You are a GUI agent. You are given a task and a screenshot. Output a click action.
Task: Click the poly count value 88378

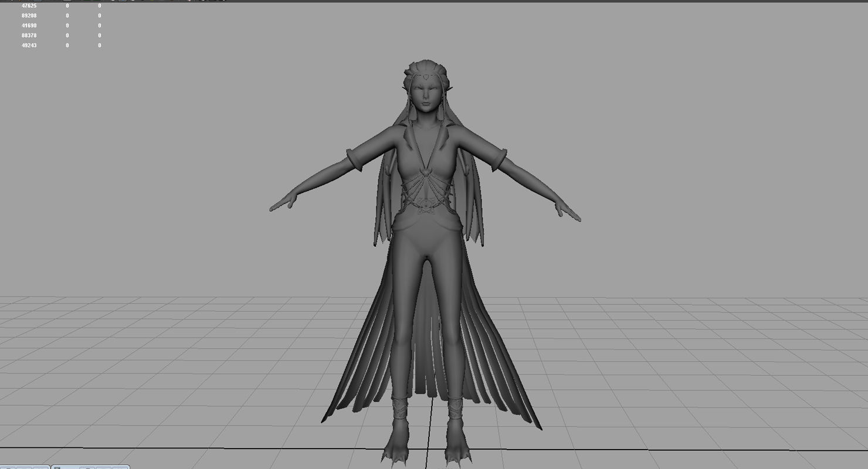[29, 36]
